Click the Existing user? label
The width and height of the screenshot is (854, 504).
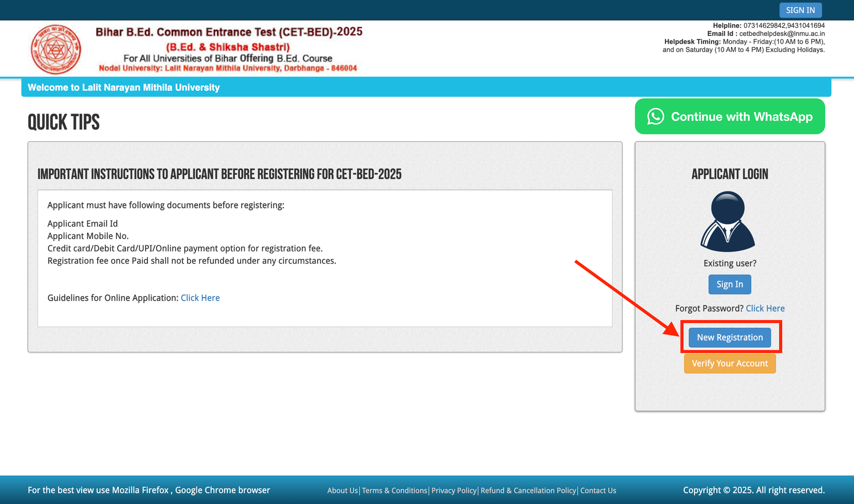[x=730, y=263]
